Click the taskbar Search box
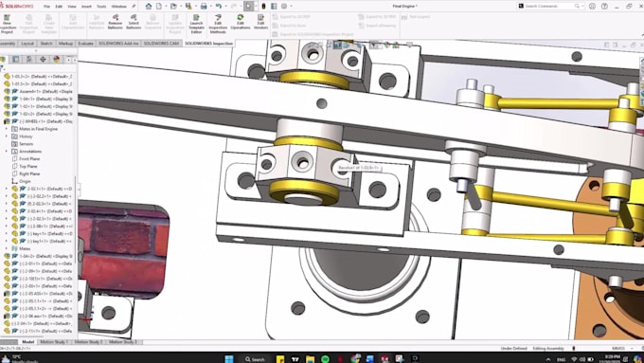This screenshot has width=644, height=363. [x=255, y=359]
